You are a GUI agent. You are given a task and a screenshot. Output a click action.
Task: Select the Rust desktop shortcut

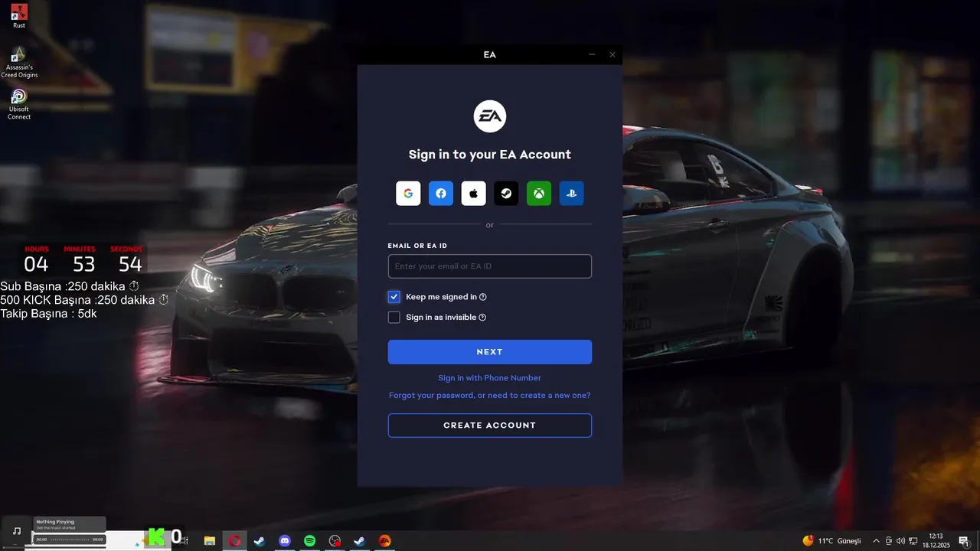tap(19, 16)
